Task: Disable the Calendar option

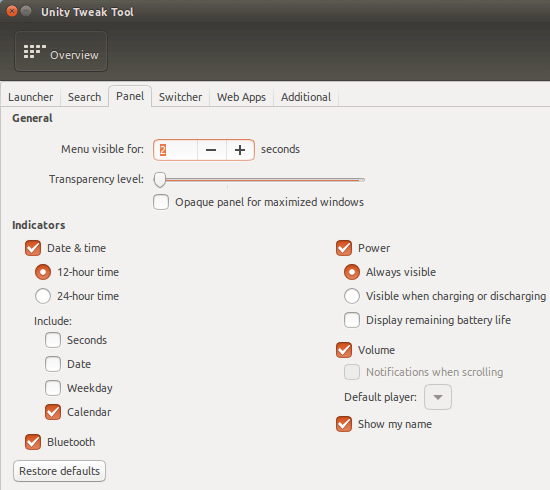Action: [53, 412]
